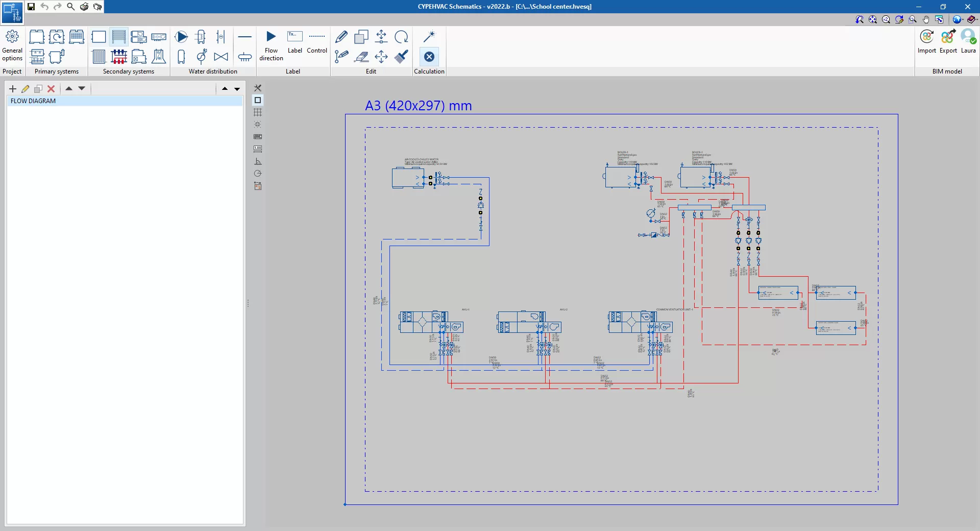Click the Label text box tool
Viewport: 980px width, 531px height.
(x=295, y=37)
